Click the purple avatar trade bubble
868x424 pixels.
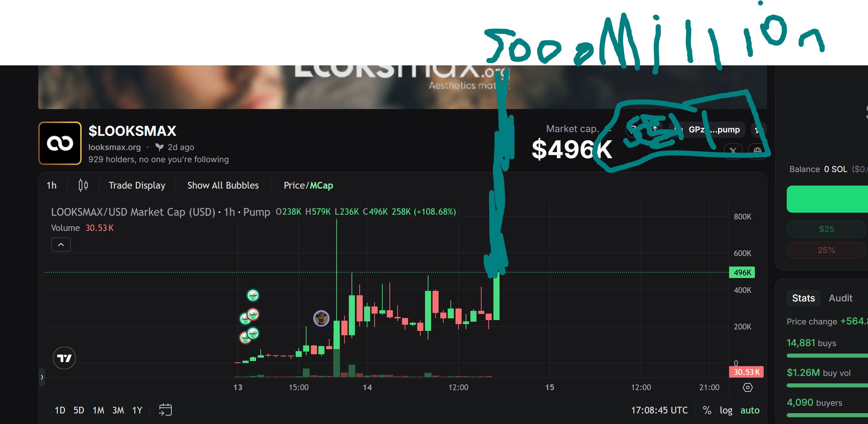click(x=321, y=318)
